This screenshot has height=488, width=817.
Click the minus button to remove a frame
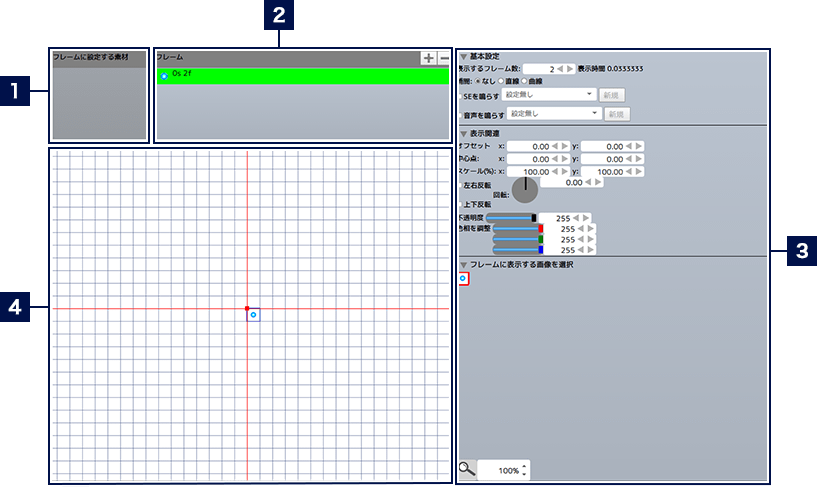[x=443, y=59]
